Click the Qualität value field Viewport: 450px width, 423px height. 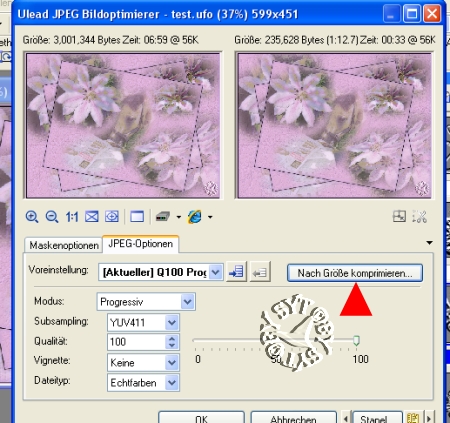[x=136, y=342]
